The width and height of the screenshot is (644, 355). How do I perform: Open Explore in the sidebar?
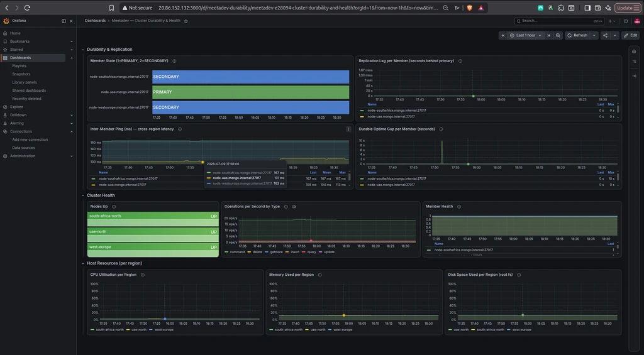pos(16,107)
